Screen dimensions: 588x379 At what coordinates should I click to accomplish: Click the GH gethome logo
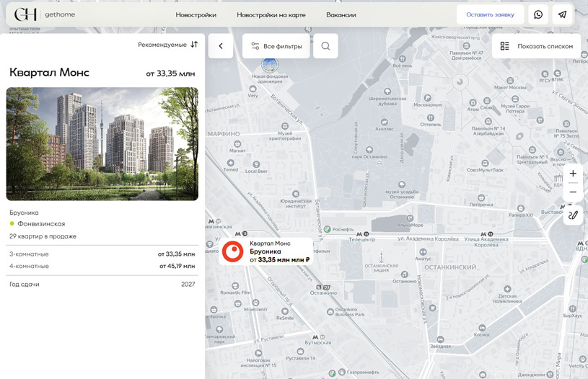click(x=45, y=14)
